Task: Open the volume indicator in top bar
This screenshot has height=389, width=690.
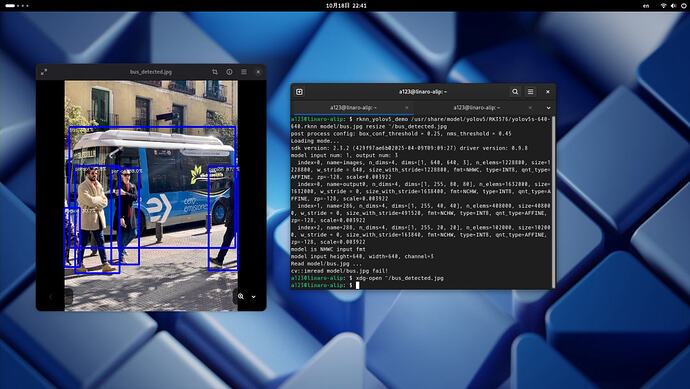Action: (x=673, y=6)
